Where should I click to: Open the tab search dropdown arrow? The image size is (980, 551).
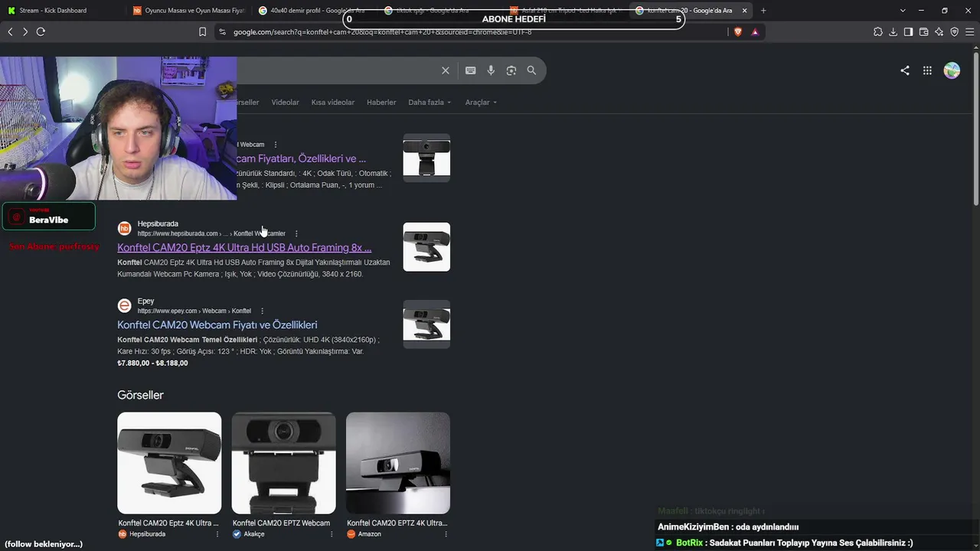pyautogui.click(x=903, y=11)
